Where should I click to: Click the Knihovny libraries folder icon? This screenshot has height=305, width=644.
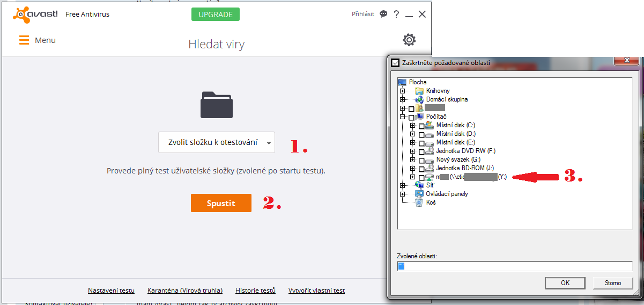419,91
